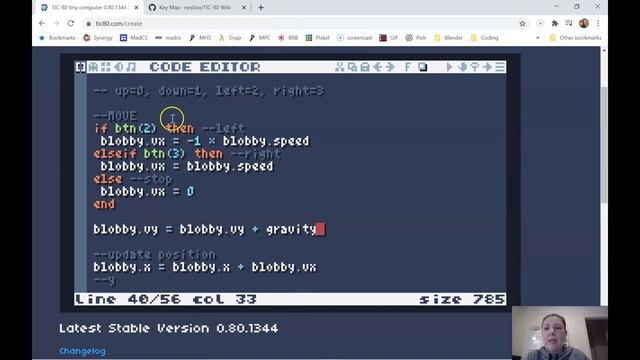Close the TIC-80 tiny computer tab
This screenshot has height=360, width=640.
coord(136,7)
